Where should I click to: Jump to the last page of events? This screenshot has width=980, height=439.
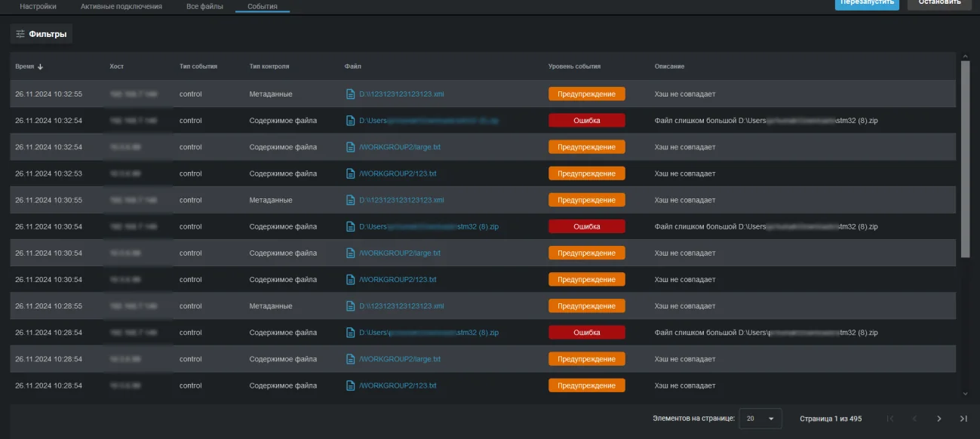(x=963, y=419)
